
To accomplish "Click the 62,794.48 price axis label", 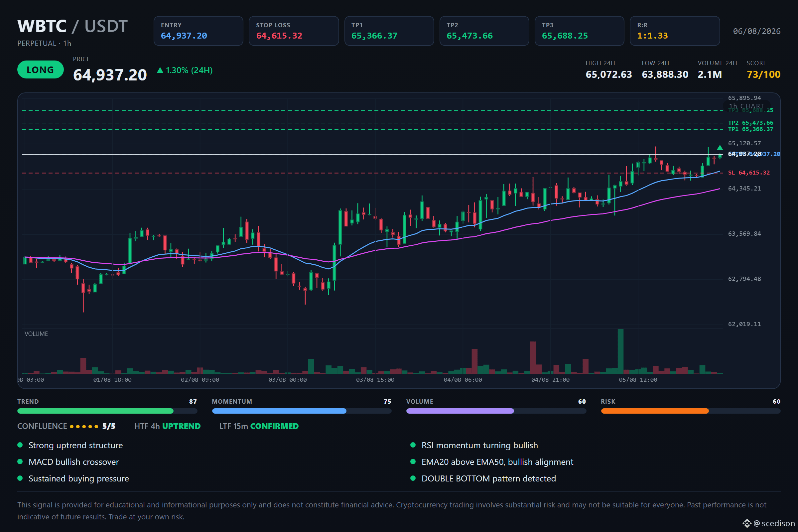I will tap(744, 279).
